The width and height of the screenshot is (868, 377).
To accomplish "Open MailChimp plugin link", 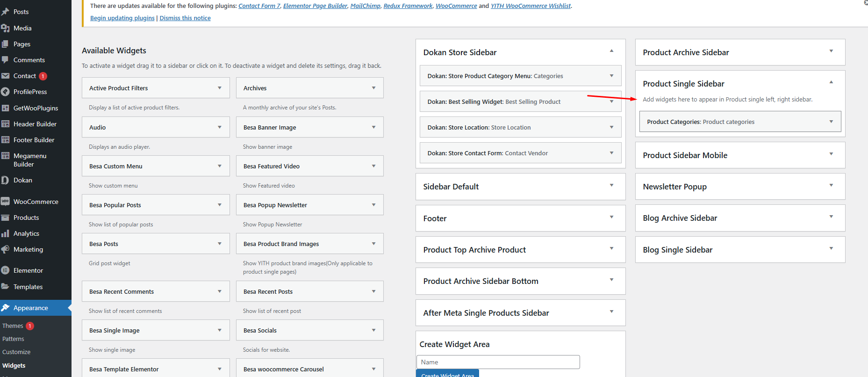I will tap(366, 6).
